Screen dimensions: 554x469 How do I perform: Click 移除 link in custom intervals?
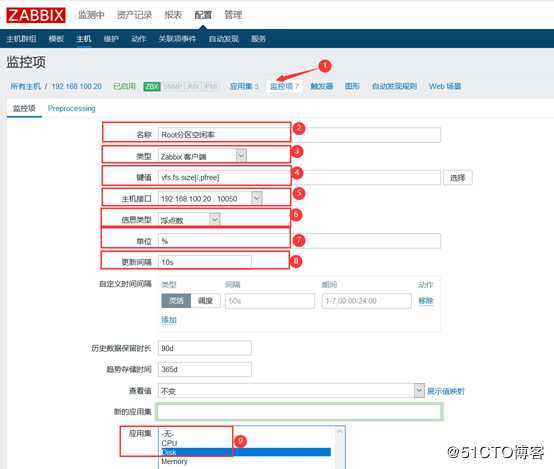tap(426, 301)
